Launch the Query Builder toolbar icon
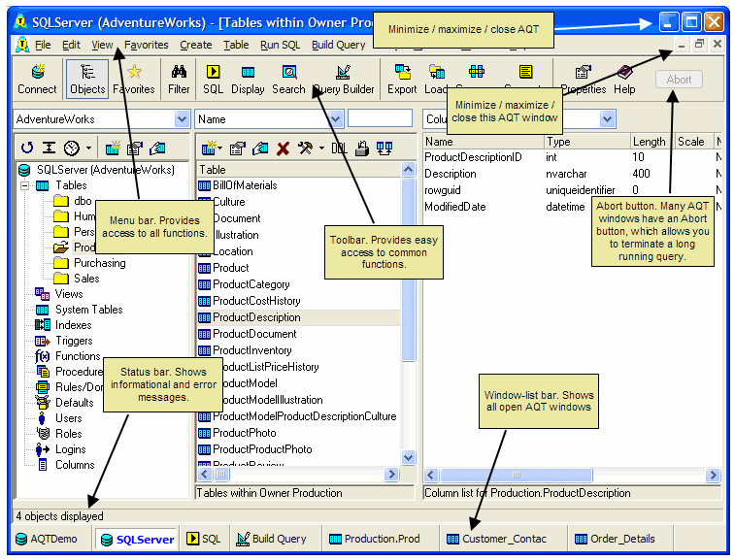 344,80
